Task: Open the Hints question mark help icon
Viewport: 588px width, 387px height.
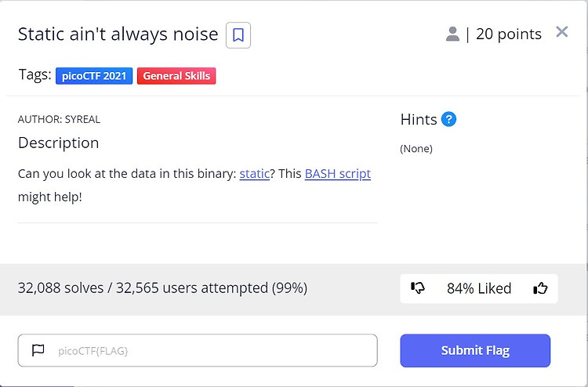Action: click(x=448, y=120)
